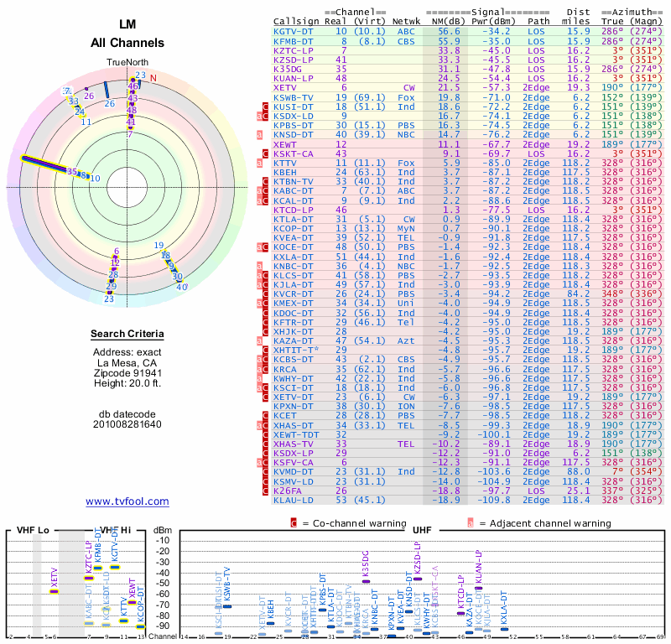Click the Zipcode 91941 text
Image resolution: width=671 pixels, height=644 pixels.
[x=127, y=373]
